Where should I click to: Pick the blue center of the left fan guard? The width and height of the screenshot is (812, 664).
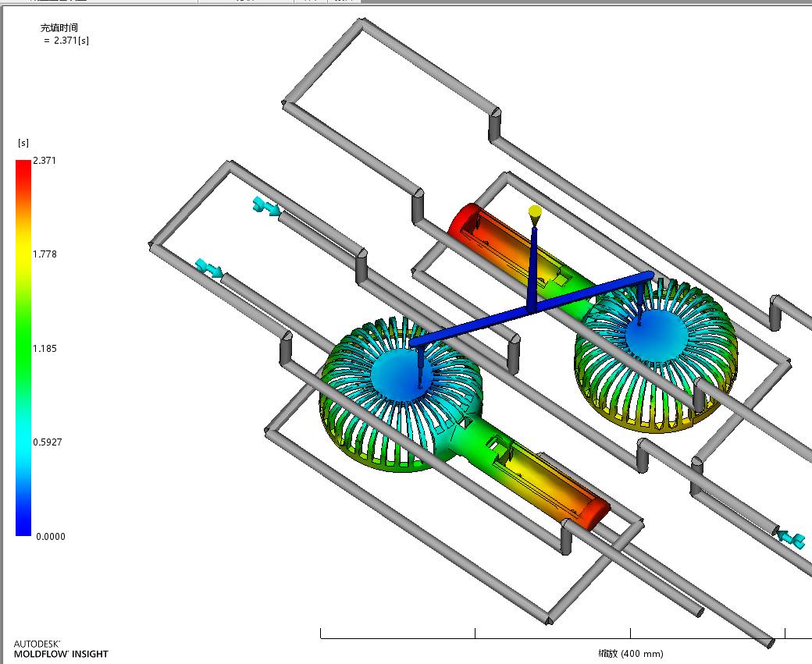pos(401,374)
